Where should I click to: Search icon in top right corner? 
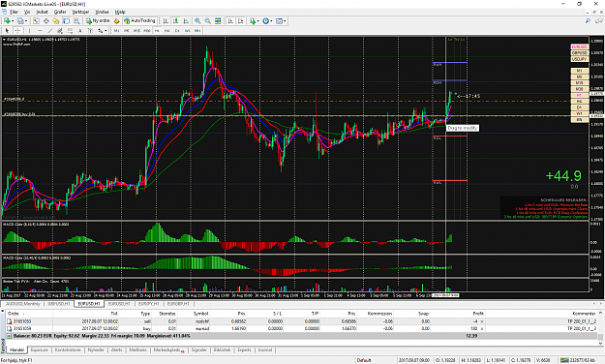(x=588, y=21)
